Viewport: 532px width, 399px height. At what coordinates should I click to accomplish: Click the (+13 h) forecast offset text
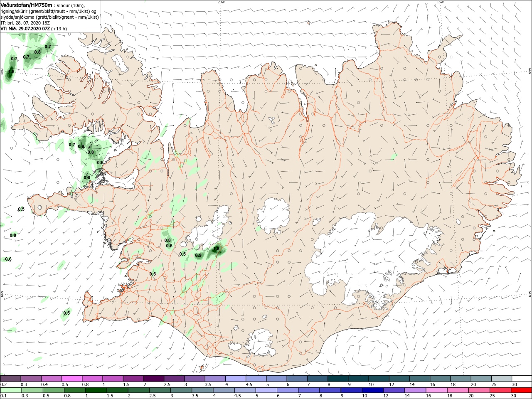click(x=59, y=29)
